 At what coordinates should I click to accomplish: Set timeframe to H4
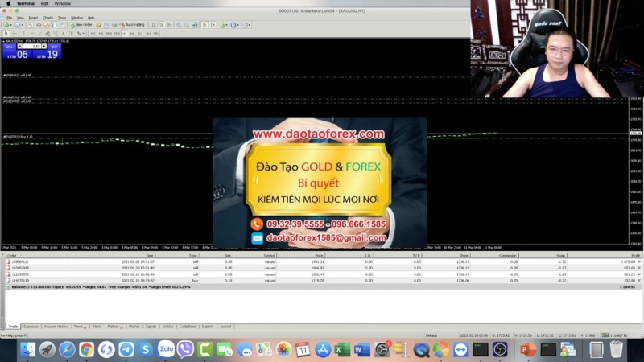132,33
